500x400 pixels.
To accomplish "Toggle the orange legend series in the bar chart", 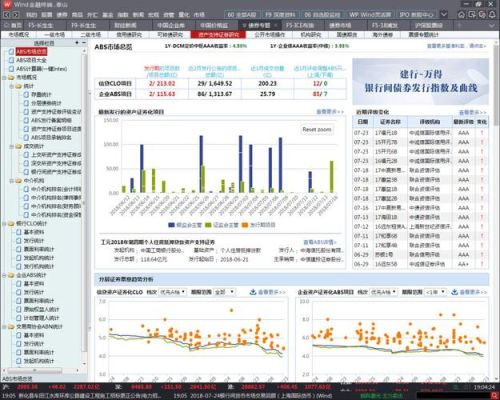I will [259, 225].
